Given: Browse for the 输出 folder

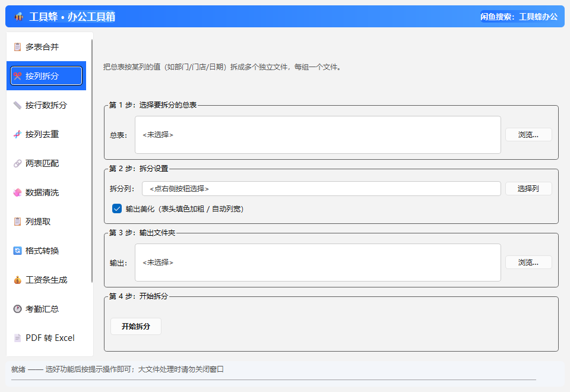Looking at the screenshot, I should pos(528,262).
